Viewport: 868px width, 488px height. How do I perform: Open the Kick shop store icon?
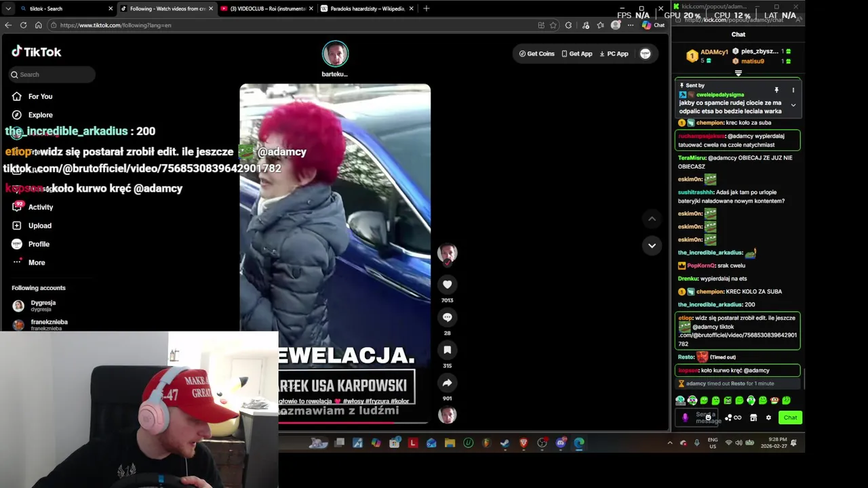753,418
